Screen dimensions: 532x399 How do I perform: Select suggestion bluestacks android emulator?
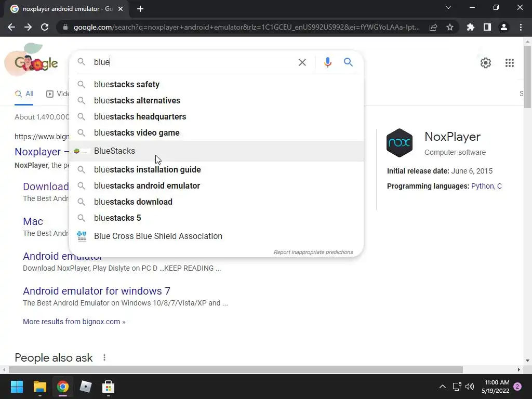click(x=216, y=185)
